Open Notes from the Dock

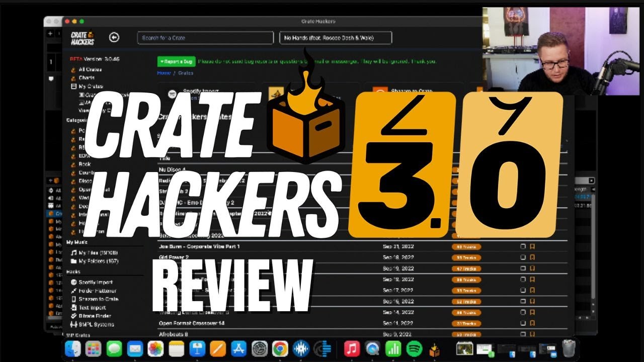[x=176, y=348]
